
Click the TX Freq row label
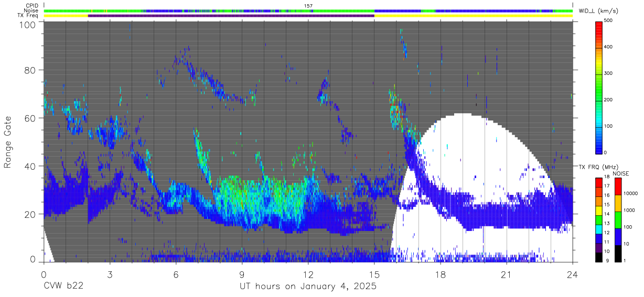pos(27,15)
